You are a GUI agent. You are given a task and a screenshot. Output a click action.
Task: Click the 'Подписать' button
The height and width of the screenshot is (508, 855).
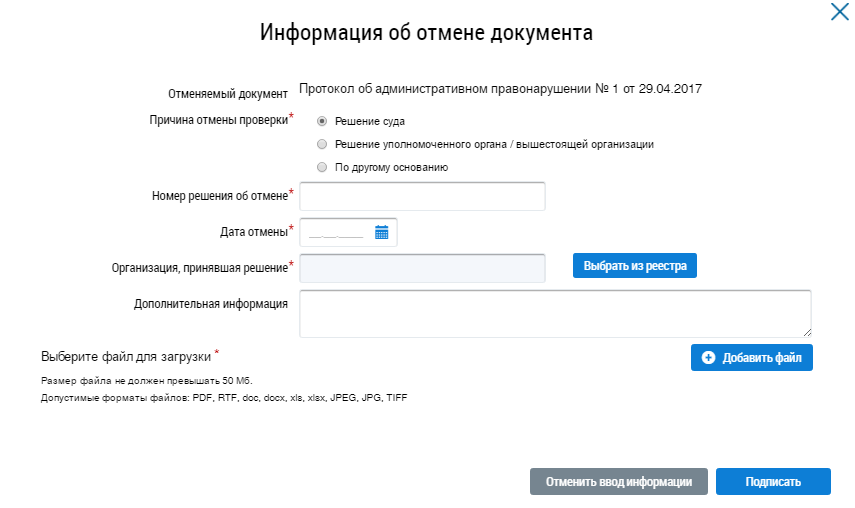pos(773,481)
